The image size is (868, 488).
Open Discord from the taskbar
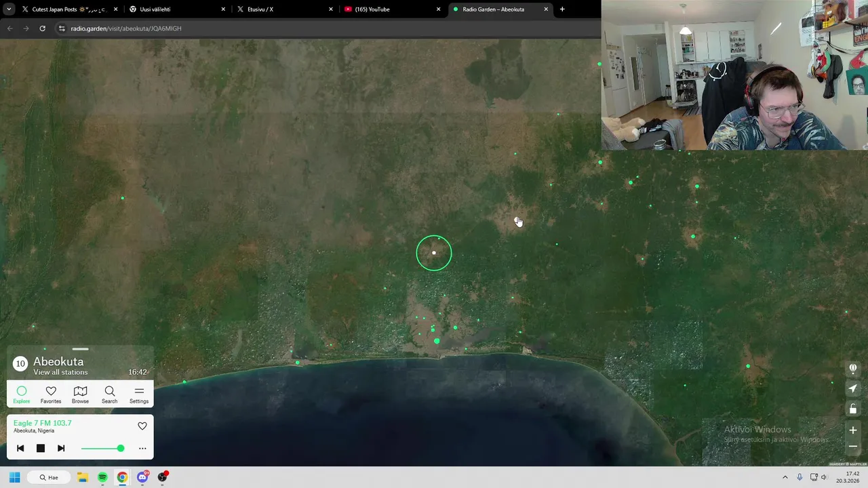(x=142, y=477)
